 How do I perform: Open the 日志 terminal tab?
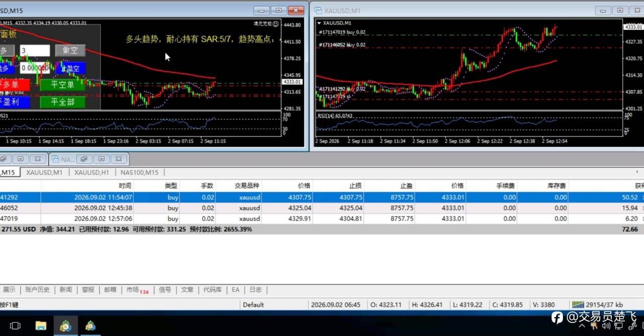click(x=256, y=290)
